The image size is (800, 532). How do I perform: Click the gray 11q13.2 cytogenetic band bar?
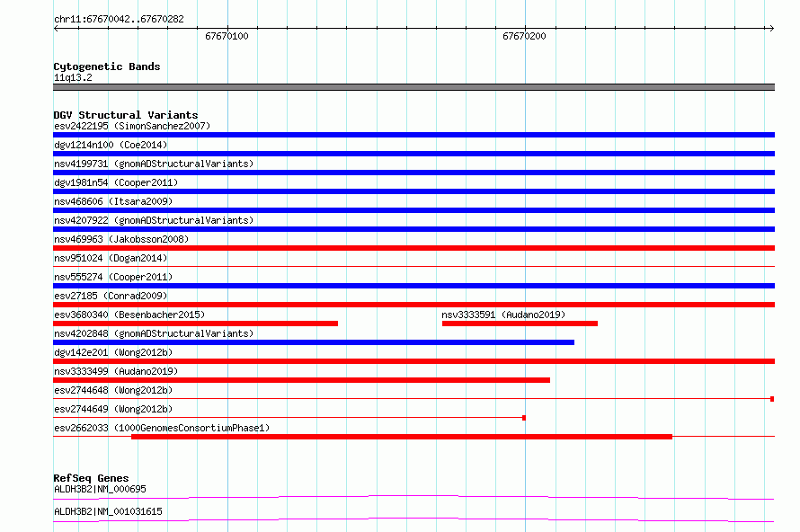[x=413, y=87]
